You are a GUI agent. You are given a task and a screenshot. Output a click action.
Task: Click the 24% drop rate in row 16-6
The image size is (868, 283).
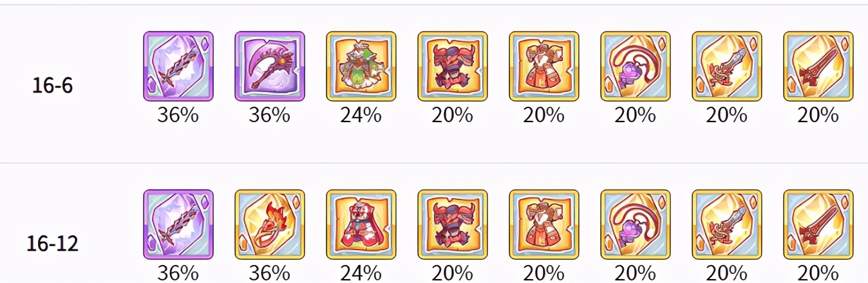tap(361, 115)
